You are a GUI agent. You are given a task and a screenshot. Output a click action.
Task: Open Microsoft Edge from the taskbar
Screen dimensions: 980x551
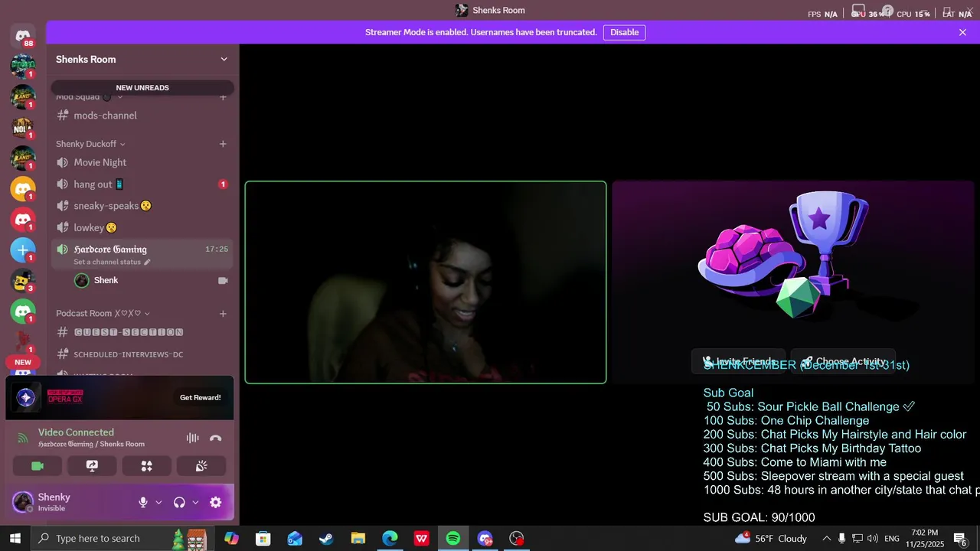(390, 538)
